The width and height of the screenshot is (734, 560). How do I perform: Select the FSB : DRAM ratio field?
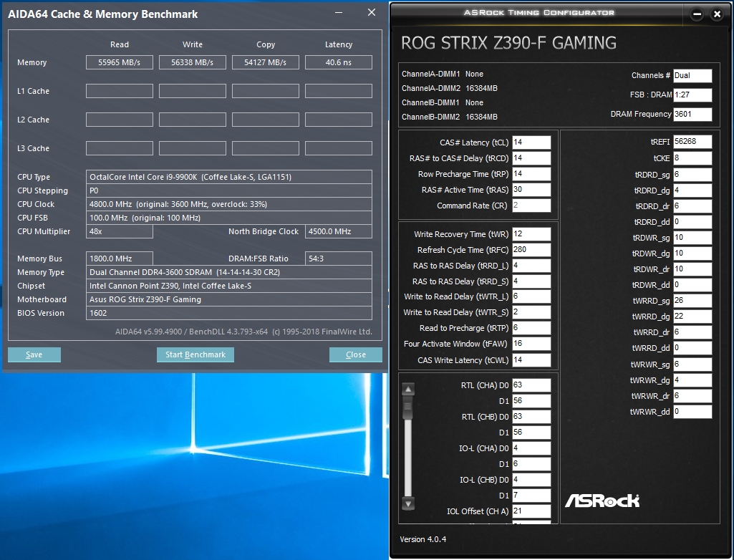coord(692,95)
